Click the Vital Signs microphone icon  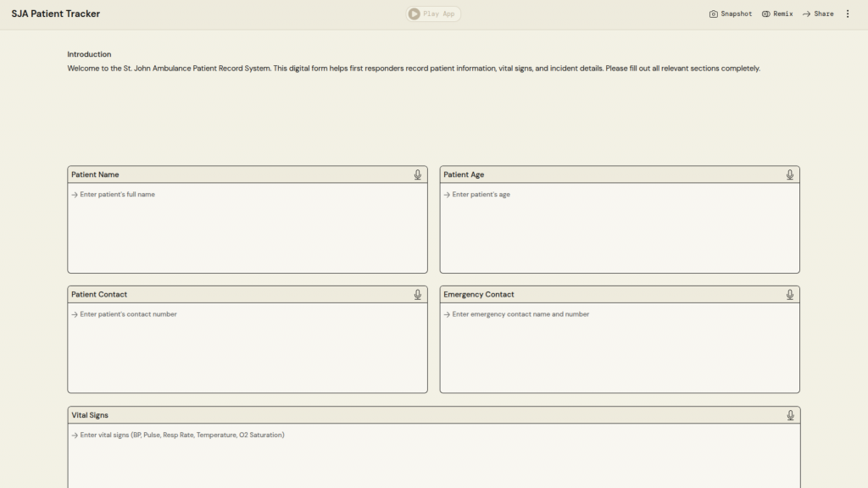(x=790, y=415)
